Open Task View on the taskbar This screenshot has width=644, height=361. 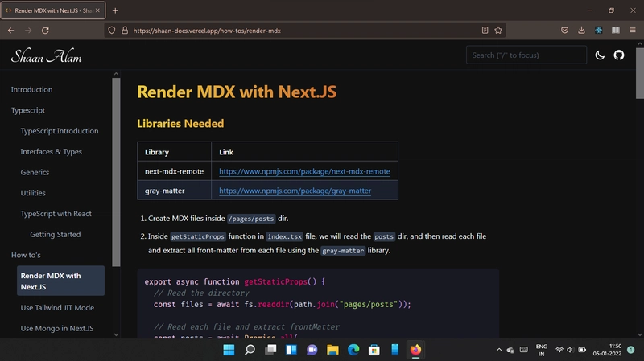pyautogui.click(x=270, y=350)
